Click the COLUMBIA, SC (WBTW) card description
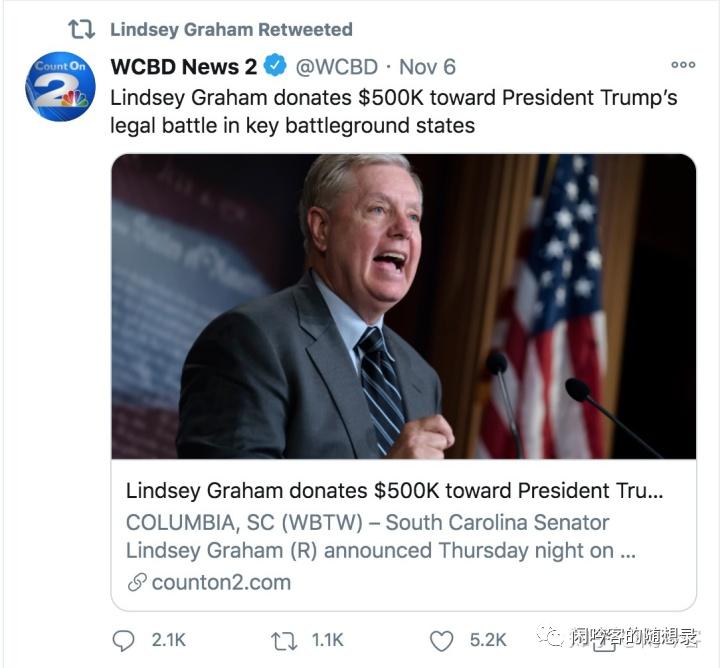The height and width of the screenshot is (668, 720). (381, 536)
